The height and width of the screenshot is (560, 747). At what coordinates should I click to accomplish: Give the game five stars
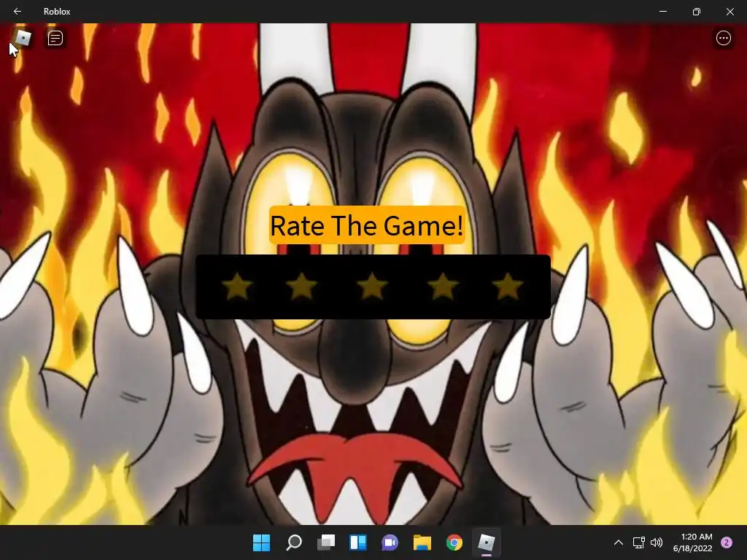point(508,286)
